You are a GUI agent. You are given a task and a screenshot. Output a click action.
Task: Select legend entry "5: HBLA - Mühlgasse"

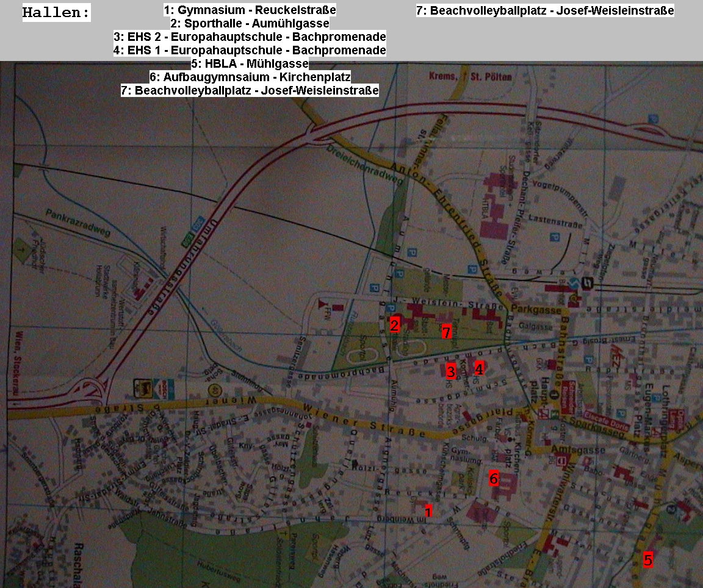tap(250, 63)
